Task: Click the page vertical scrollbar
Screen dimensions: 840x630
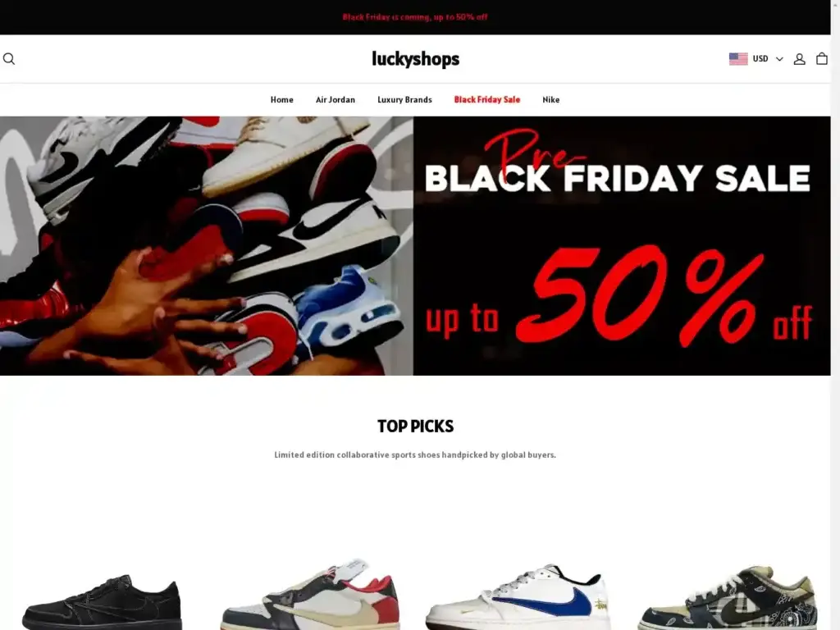Action: [x=835, y=315]
